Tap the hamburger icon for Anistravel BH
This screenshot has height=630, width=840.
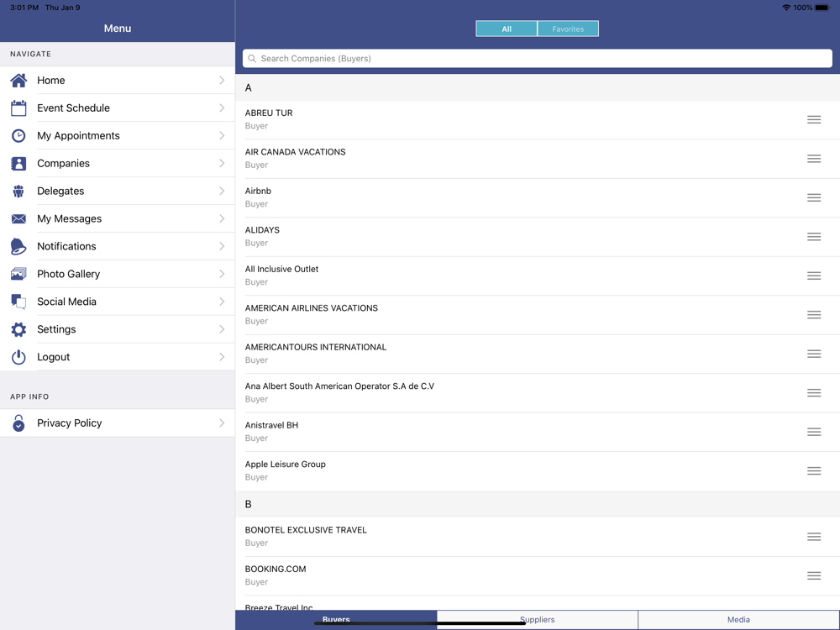[814, 432]
